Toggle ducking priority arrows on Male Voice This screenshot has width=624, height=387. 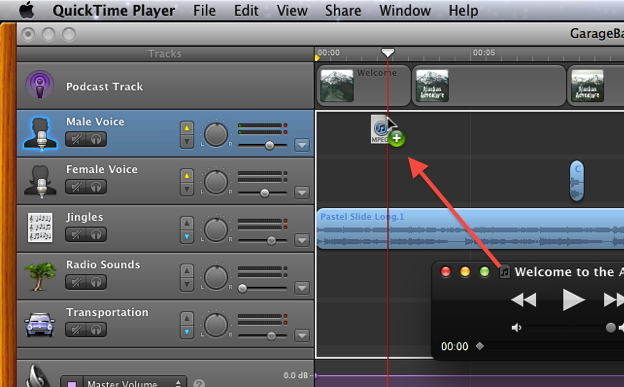[187, 135]
